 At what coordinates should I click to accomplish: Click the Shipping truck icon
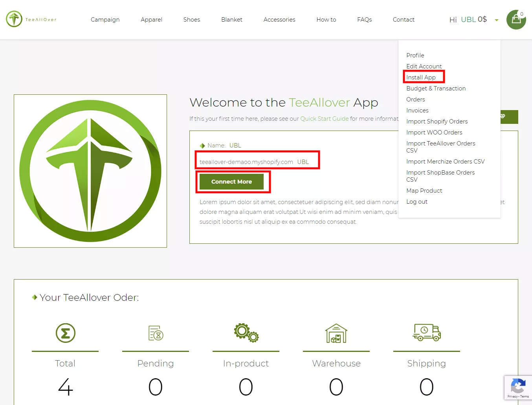(x=427, y=333)
